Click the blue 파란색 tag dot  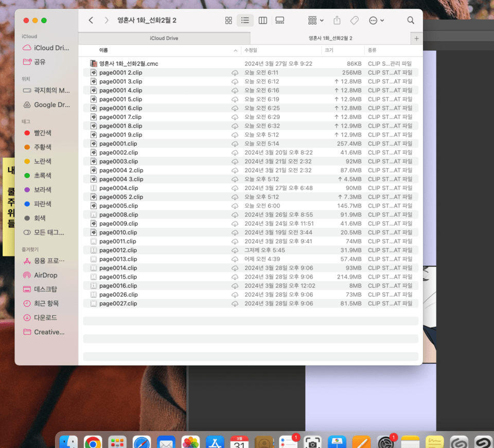27,204
